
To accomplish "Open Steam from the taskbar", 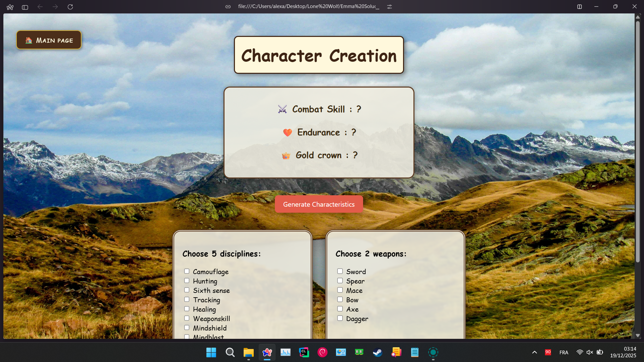I will point(378,352).
